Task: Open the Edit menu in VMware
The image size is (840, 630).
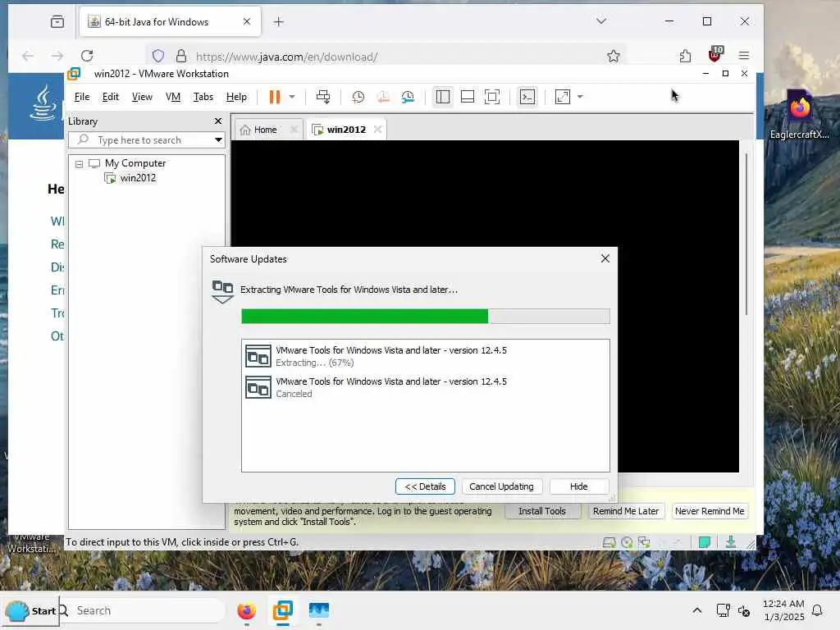Action: point(111,97)
